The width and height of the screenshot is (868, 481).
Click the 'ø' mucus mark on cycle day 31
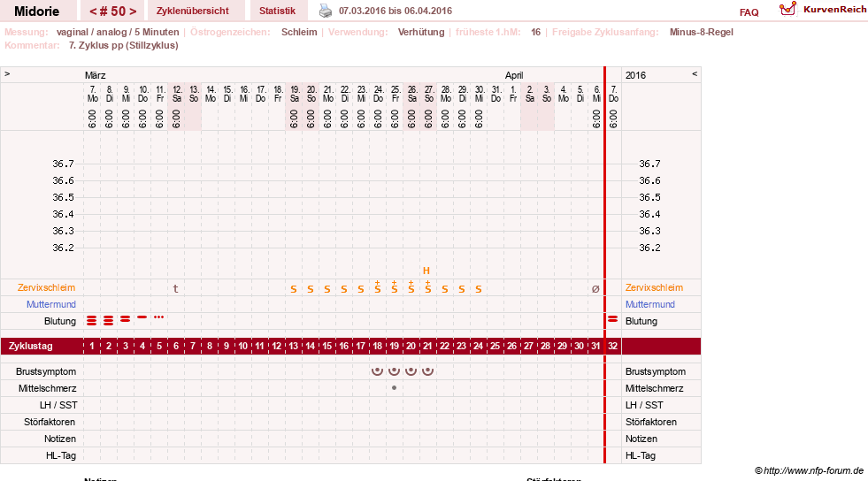coord(595,288)
